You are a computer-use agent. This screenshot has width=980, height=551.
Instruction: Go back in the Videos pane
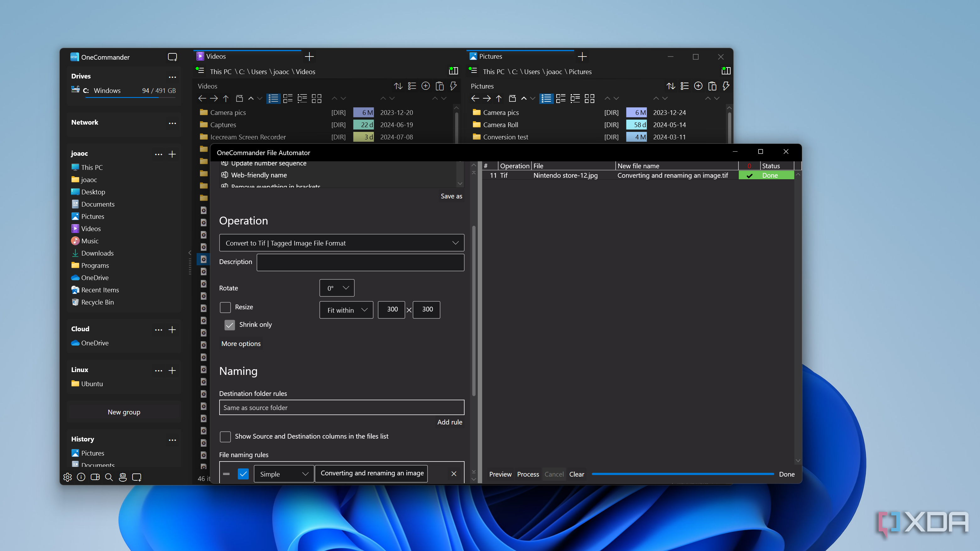pyautogui.click(x=202, y=99)
